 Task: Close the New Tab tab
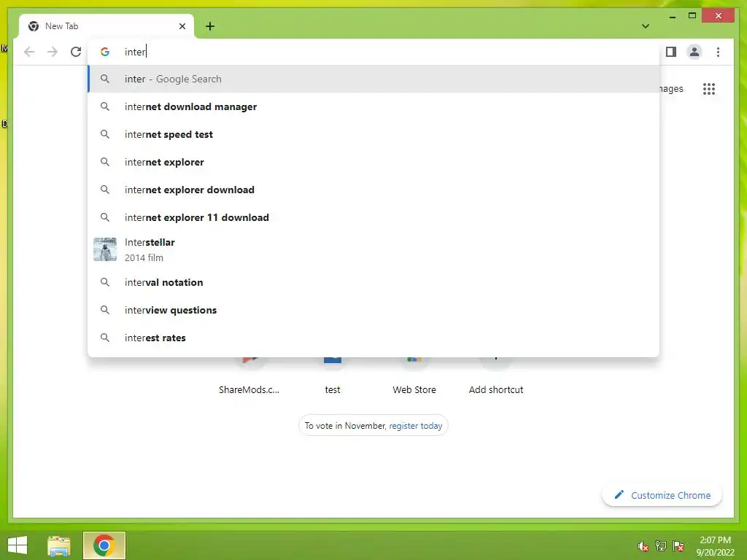(182, 26)
